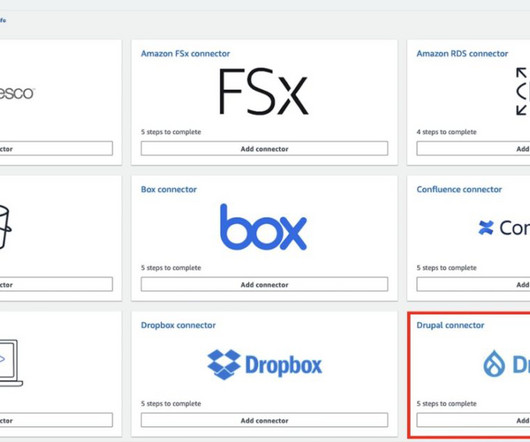
Task: Select '5 steps to complete' under Drupal
Action: point(447,403)
